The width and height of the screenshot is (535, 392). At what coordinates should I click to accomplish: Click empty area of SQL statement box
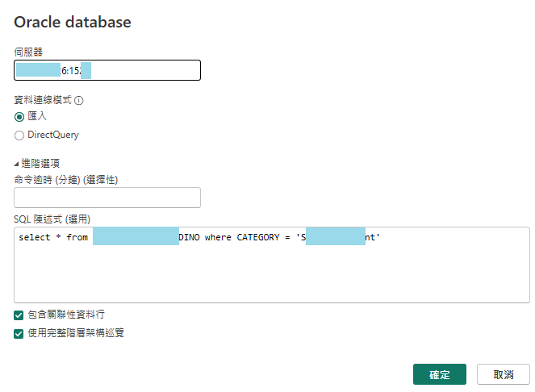[272, 273]
